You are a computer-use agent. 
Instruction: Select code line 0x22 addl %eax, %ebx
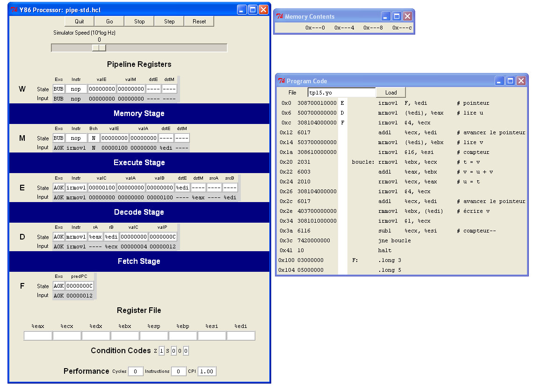(x=402, y=172)
